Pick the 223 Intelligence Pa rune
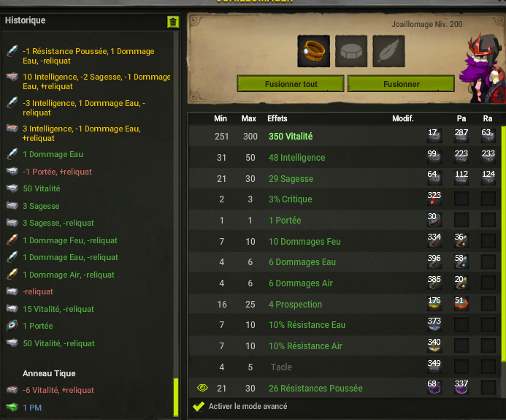Image resolution: width=506 pixels, height=420 pixels. 461,156
